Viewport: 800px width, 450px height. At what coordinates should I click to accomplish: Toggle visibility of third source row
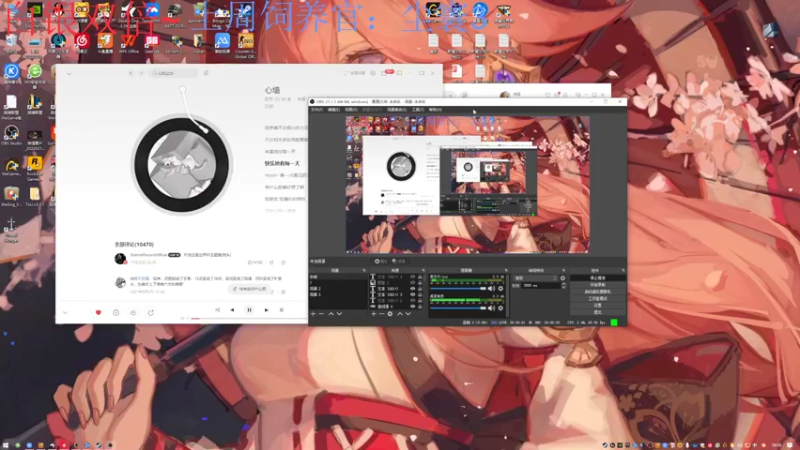(413, 288)
